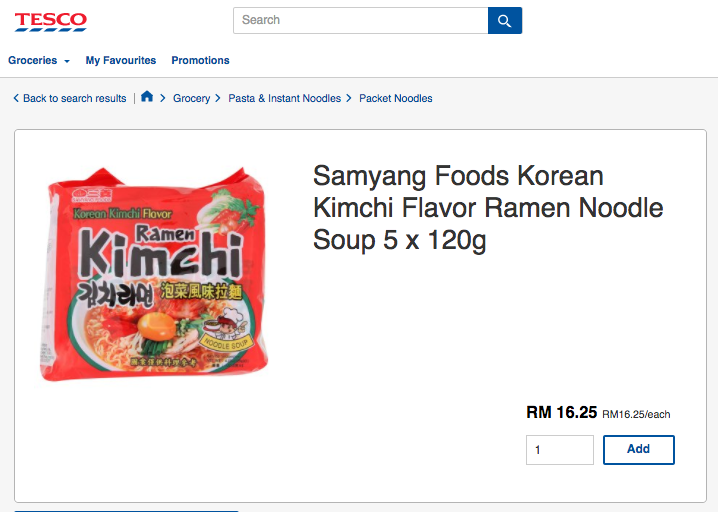
Task: Click the chevron after 'Pasta & Instant Noodles'
Action: tap(349, 98)
